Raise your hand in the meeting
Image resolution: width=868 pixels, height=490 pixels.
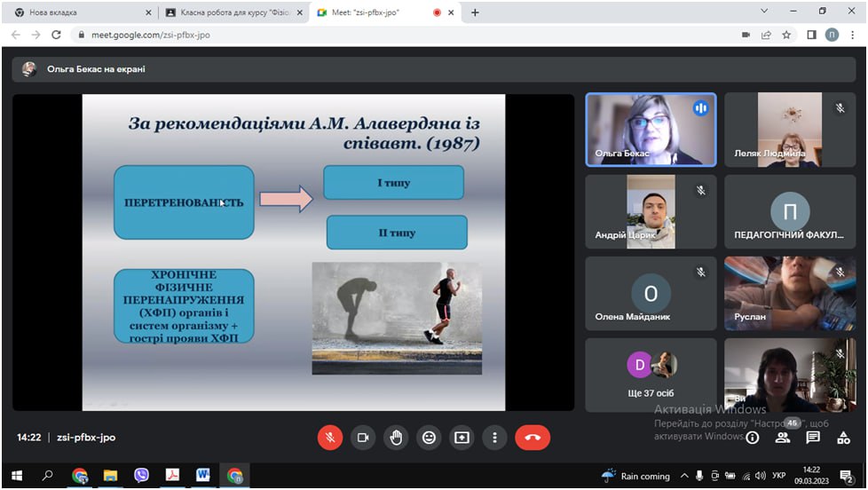396,438
